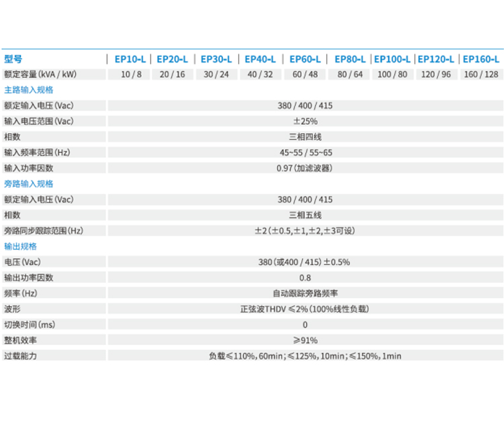This screenshot has height=423, width=504.
Task: Click the 正弦波THDV ≤2% value
Action: point(304,309)
